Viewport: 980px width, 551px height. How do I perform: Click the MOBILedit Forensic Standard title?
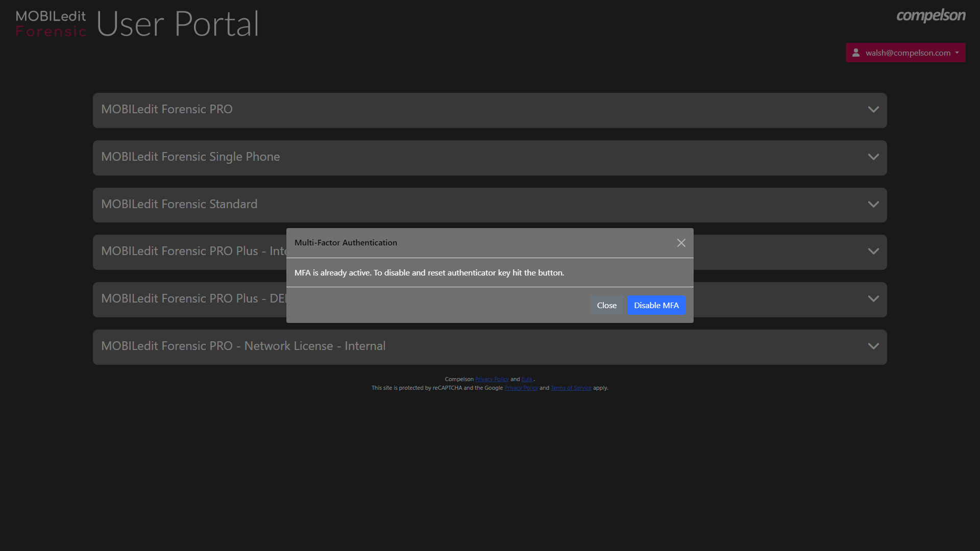pos(179,204)
